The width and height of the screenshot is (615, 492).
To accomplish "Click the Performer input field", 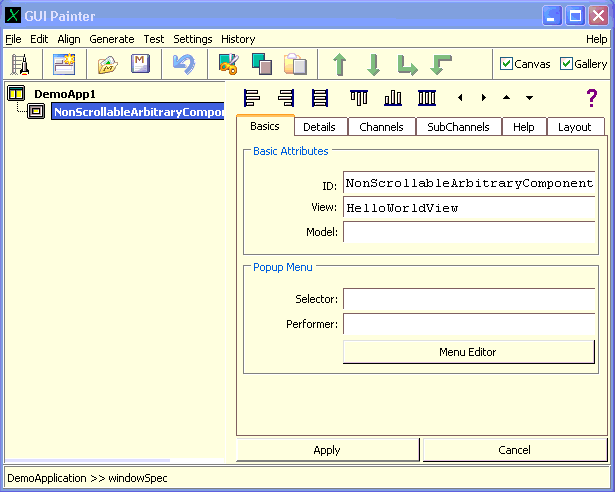I will click(x=469, y=324).
